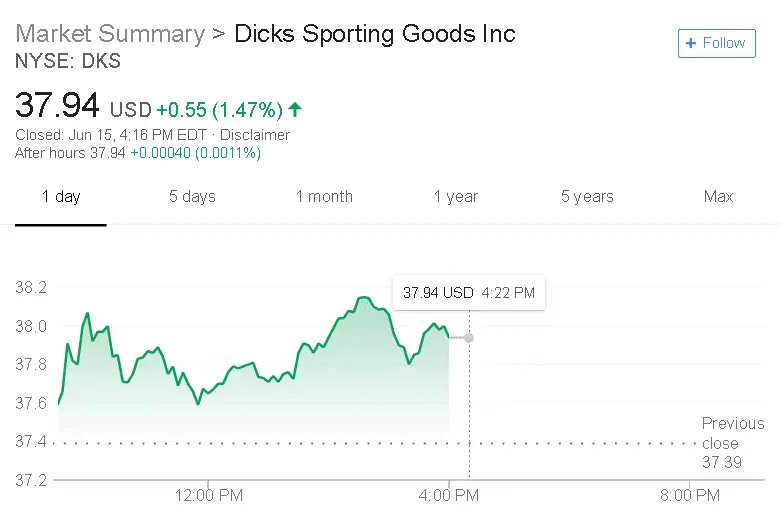Show the 1 year chart

coord(456,197)
